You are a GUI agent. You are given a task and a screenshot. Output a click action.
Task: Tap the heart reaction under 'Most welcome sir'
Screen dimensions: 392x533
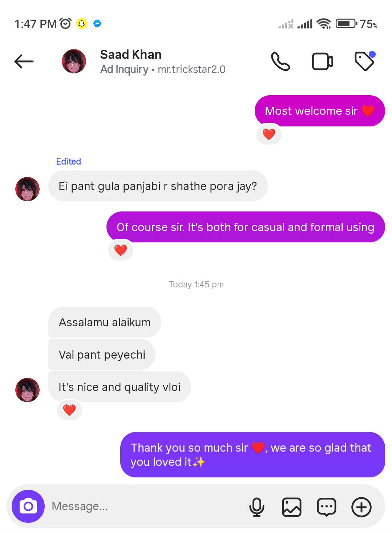pyautogui.click(x=269, y=134)
